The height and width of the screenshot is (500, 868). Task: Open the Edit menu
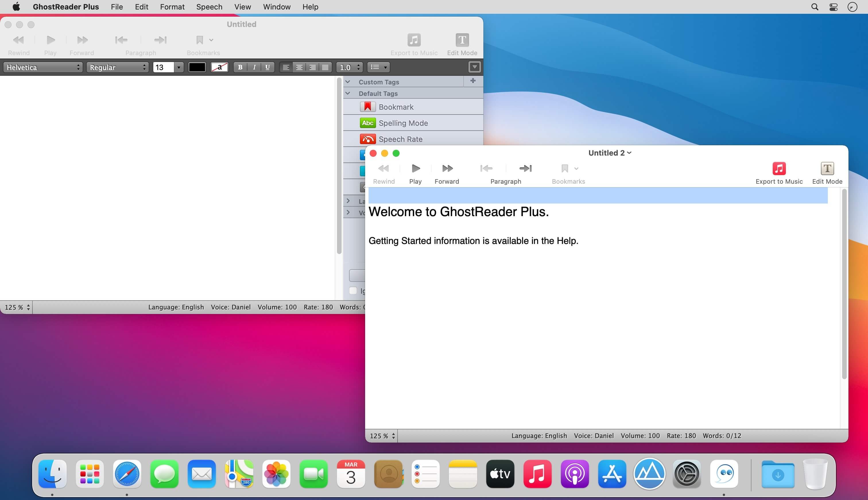[142, 7]
